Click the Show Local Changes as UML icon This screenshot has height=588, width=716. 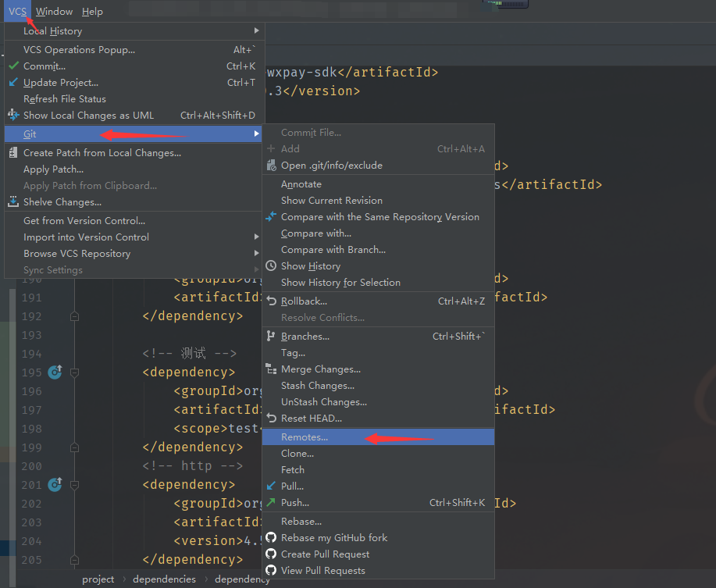coord(14,115)
